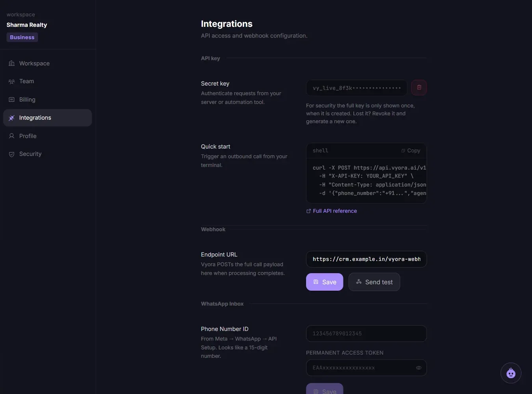
Task: Click the "Secret key" label
Action: [x=215, y=84]
